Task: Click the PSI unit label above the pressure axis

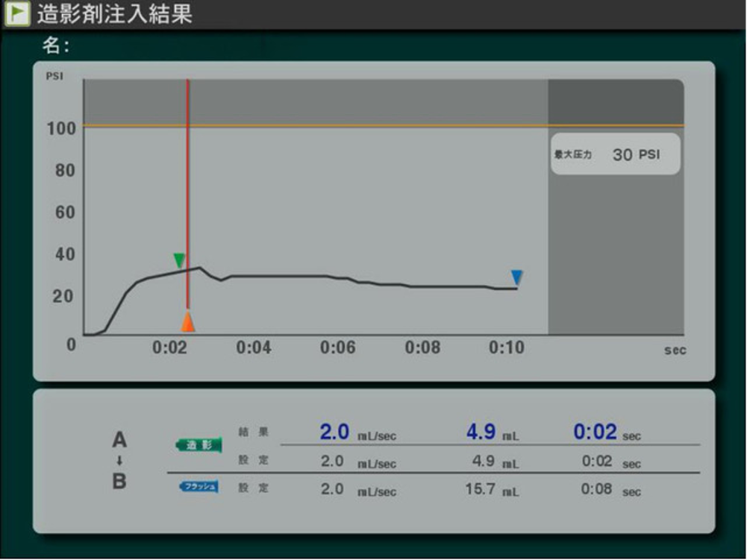Action: click(54, 76)
